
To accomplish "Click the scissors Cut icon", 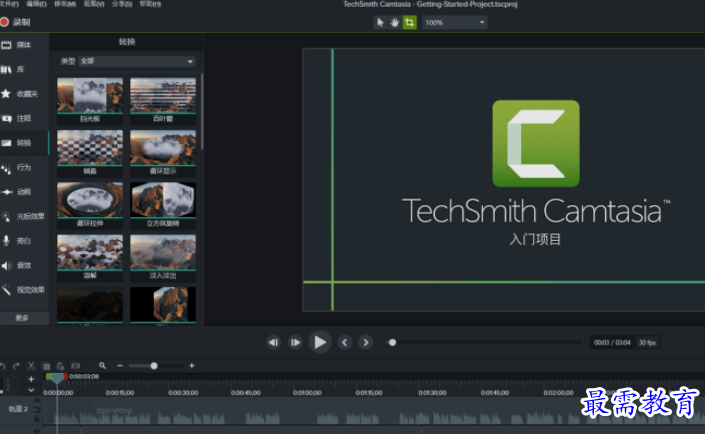I will point(31,366).
